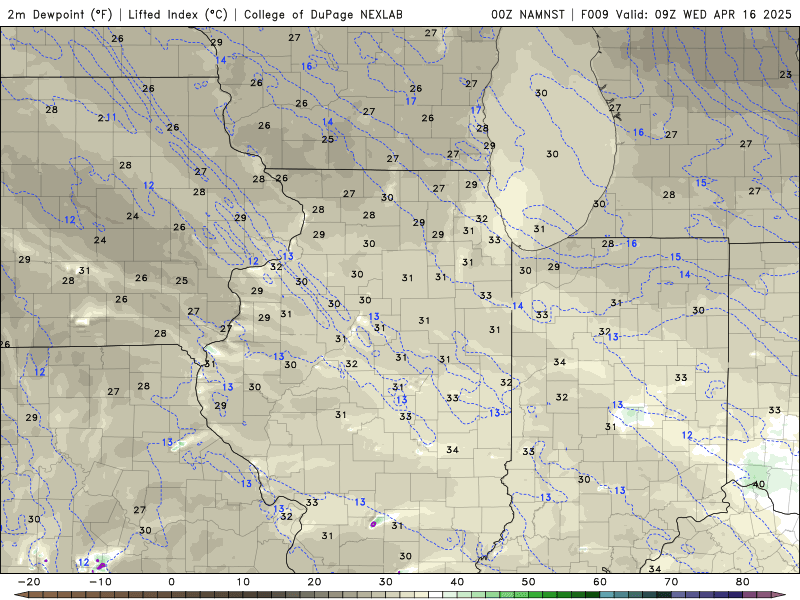Click the 80 label on the color scale
800x600 pixels.
(x=743, y=582)
